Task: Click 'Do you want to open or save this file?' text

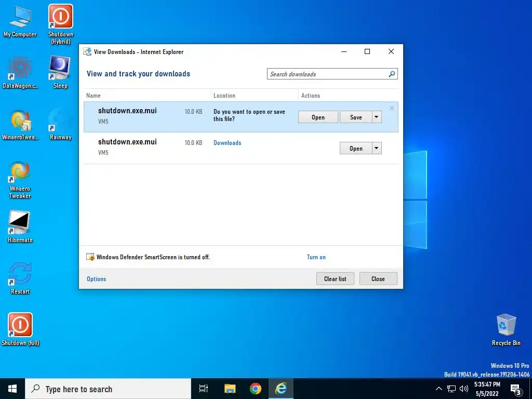Action: click(x=249, y=115)
